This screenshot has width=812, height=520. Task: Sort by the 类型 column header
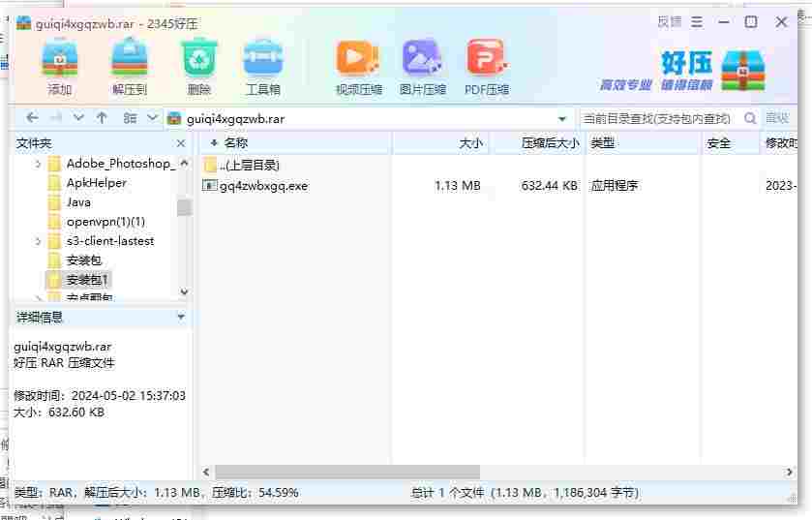[603, 143]
